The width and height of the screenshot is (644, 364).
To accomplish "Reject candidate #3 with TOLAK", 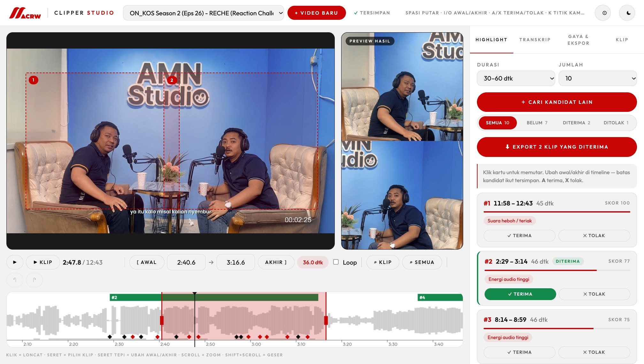I will [x=594, y=352].
